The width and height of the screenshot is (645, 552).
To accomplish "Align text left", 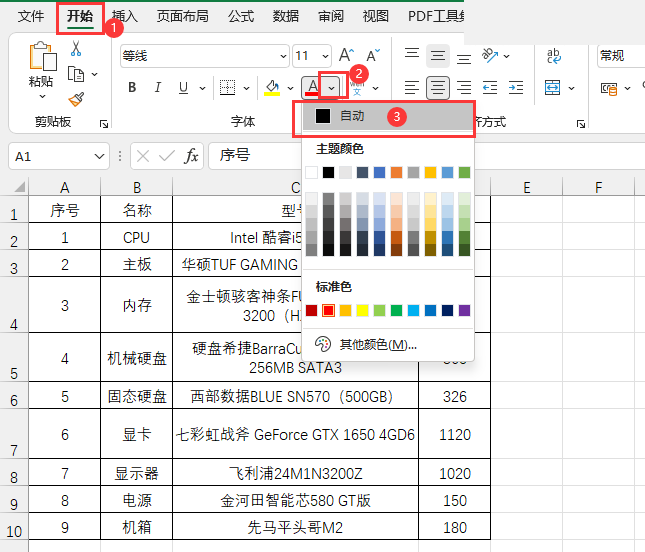I will [412, 88].
